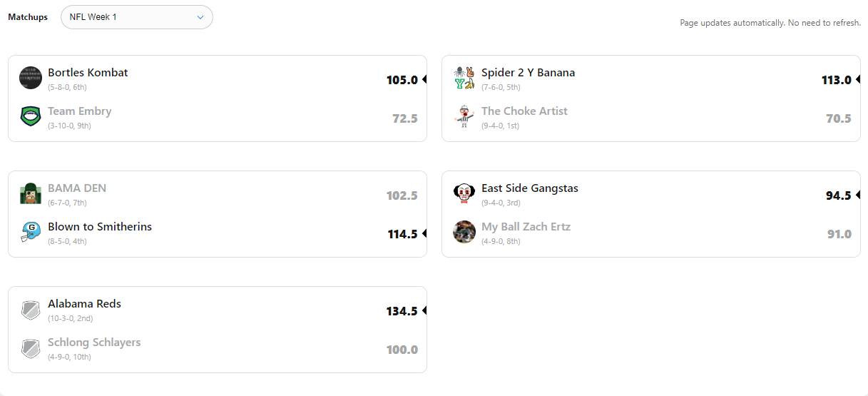Click Alabama Reds shield icon
This screenshot has width=868, height=396.
point(31,309)
